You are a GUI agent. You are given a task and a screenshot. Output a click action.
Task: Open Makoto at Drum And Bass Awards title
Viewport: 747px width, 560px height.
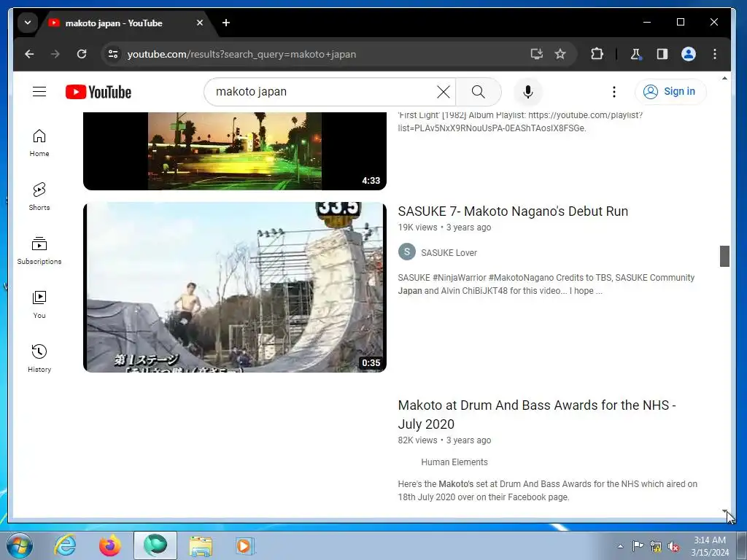(537, 415)
